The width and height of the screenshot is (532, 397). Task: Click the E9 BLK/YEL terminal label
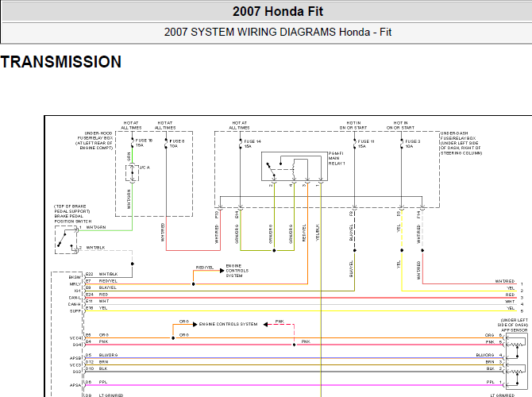(101, 287)
